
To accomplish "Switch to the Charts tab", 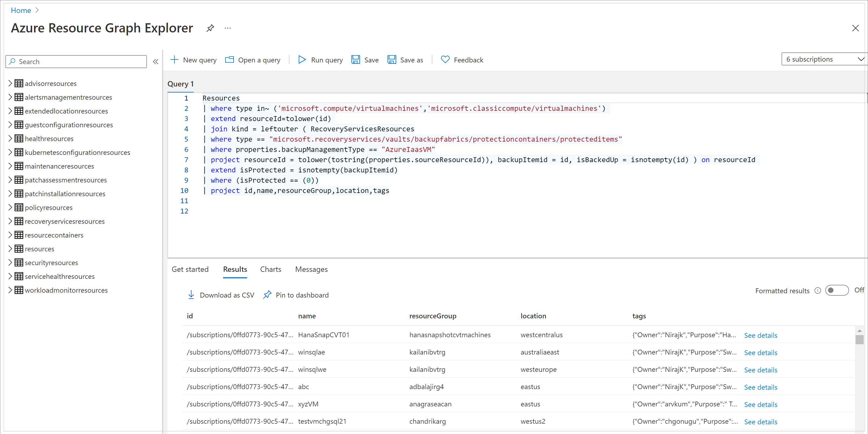I will [271, 269].
